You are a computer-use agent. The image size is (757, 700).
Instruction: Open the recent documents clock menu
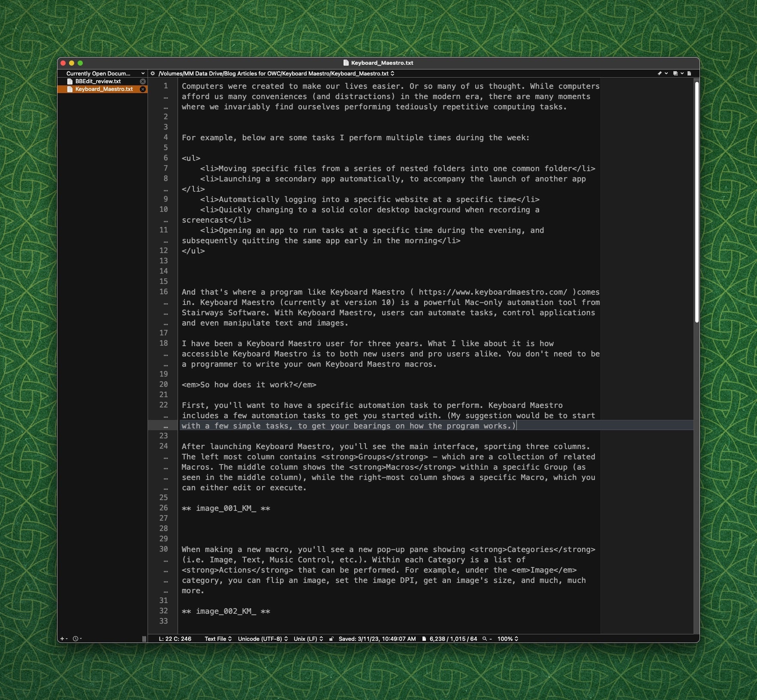(x=76, y=639)
